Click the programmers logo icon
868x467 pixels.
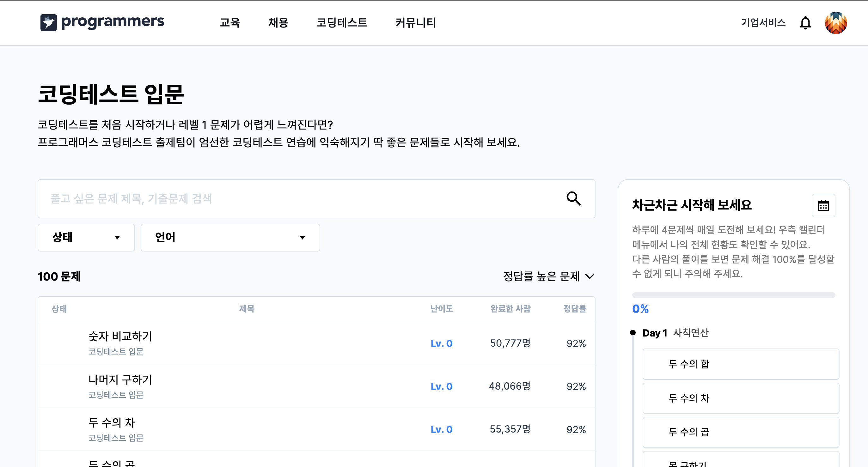[x=49, y=22]
